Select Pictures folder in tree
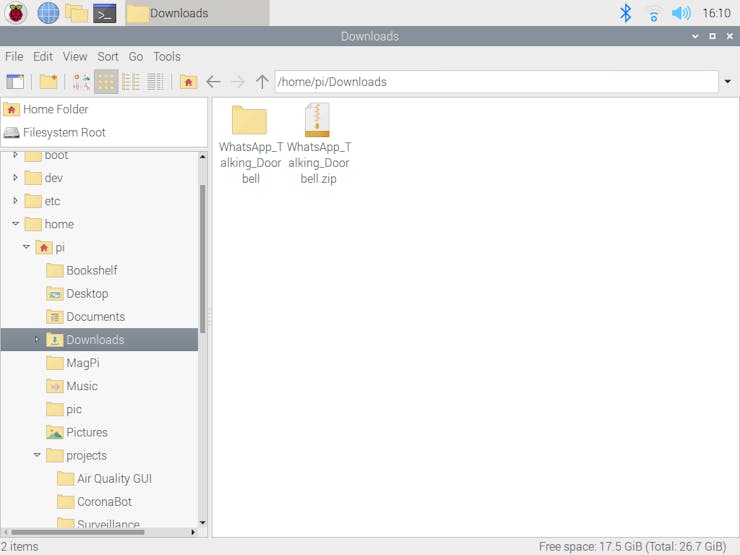The width and height of the screenshot is (740, 555). point(99,432)
